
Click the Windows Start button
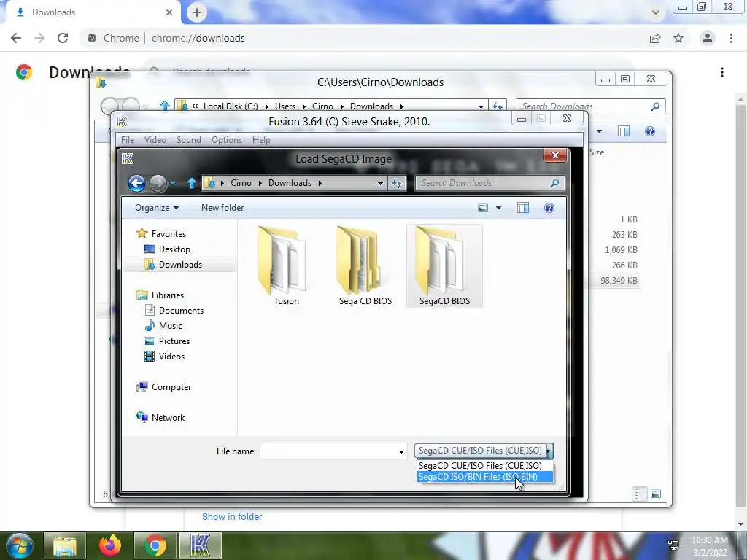[x=18, y=545]
